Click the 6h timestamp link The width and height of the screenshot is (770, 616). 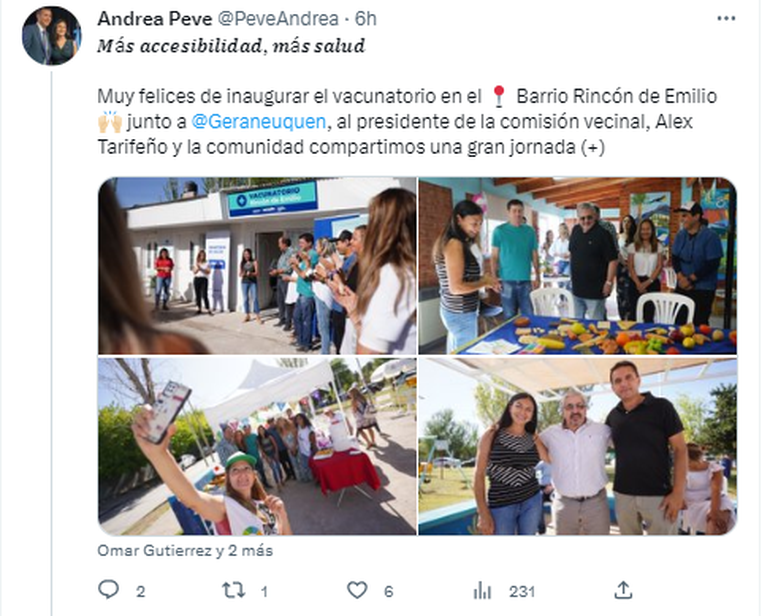[x=365, y=19]
